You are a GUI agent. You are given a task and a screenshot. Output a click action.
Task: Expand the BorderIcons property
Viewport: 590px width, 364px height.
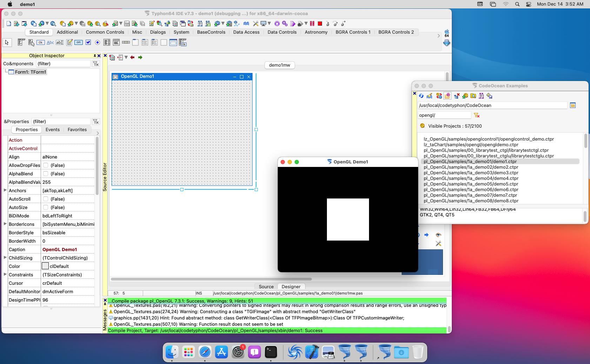tap(5, 224)
